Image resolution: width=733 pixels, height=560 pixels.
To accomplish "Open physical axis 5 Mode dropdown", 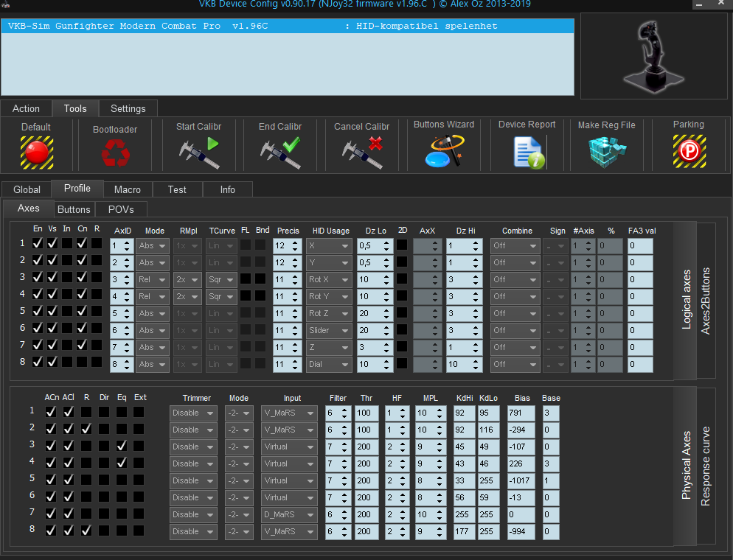I will [x=238, y=480].
